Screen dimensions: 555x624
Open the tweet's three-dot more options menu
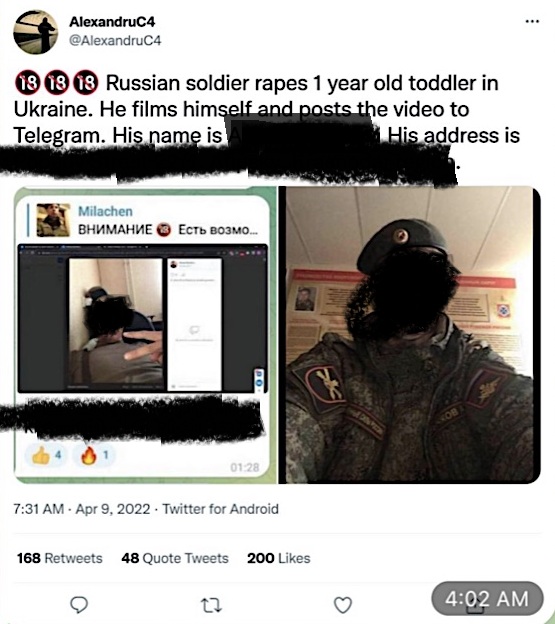tap(532, 21)
